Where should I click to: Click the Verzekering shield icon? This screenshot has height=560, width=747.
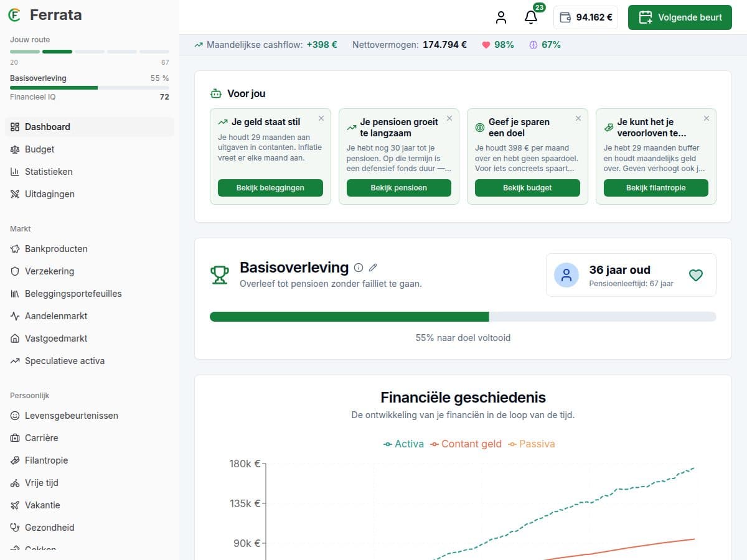coord(15,271)
